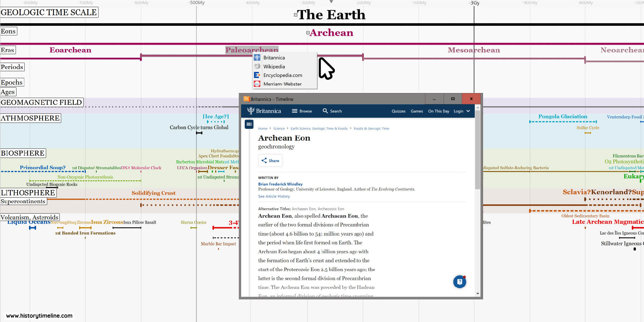Click the scrollbar up arrow in Britannica window
This screenshot has width=644, height=322.
point(478,107)
